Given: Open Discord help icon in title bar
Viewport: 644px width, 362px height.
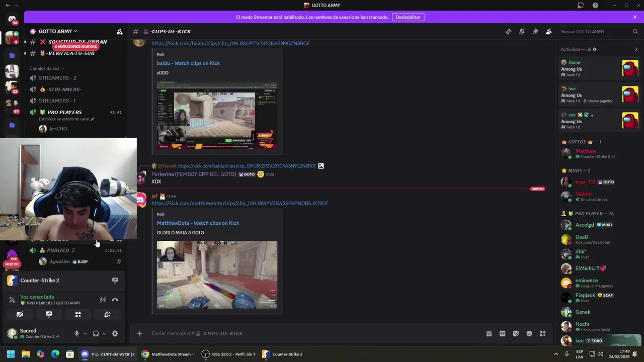Looking at the screenshot, I should [x=595, y=6].
